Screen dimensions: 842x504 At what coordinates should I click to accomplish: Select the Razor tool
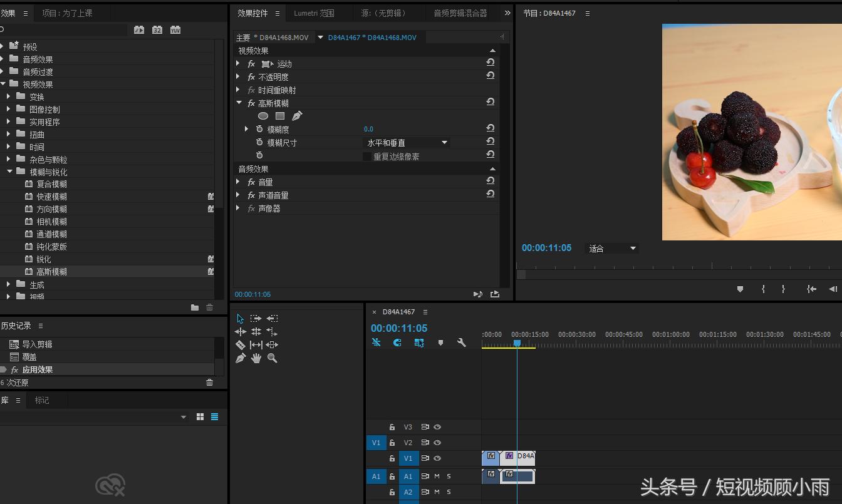coord(240,344)
